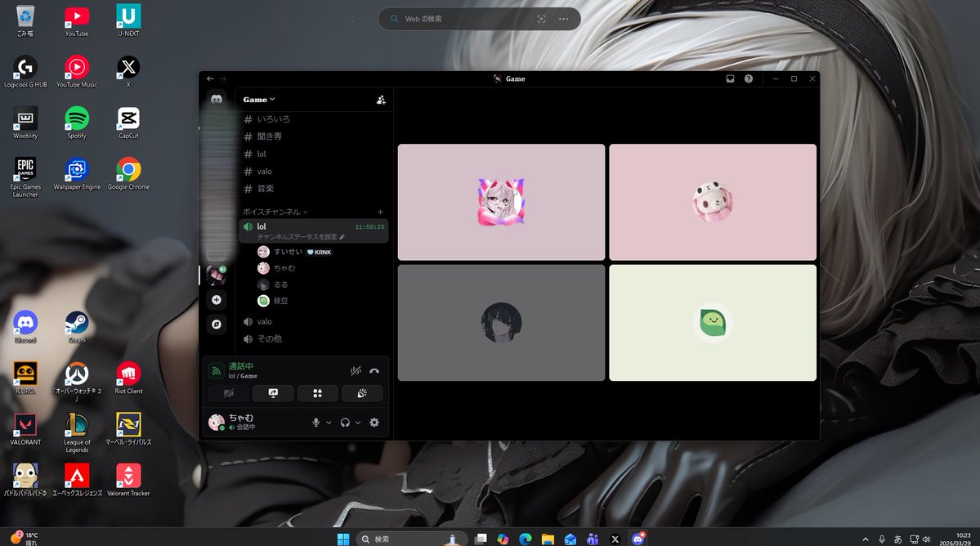Share your screen button
Viewport: 980px width, 546px height.
[x=273, y=393]
